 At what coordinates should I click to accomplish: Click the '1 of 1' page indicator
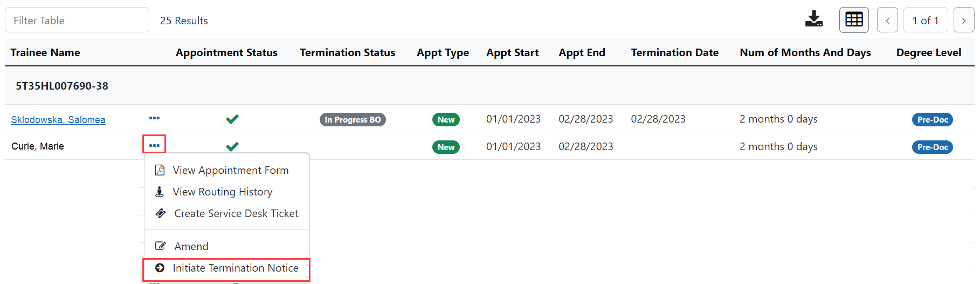(x=926, y=21)
